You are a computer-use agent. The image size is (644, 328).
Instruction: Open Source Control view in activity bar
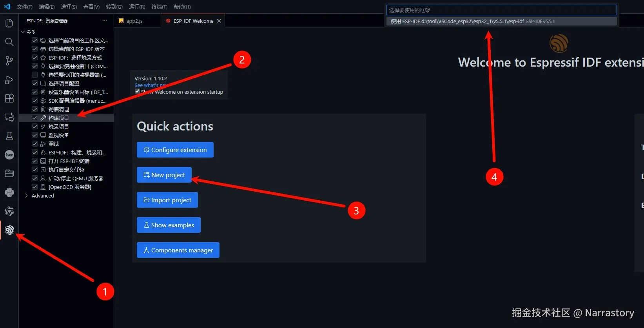[9, 61]
